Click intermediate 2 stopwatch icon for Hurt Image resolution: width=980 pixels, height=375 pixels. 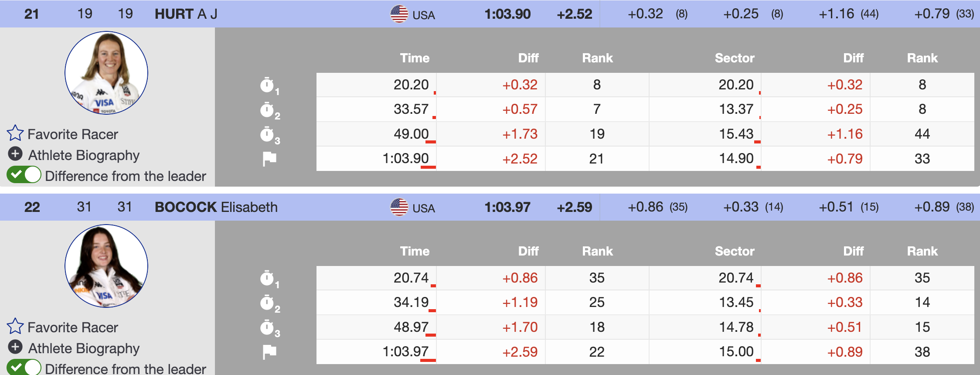pyautogui.click(x=267, y=110)
